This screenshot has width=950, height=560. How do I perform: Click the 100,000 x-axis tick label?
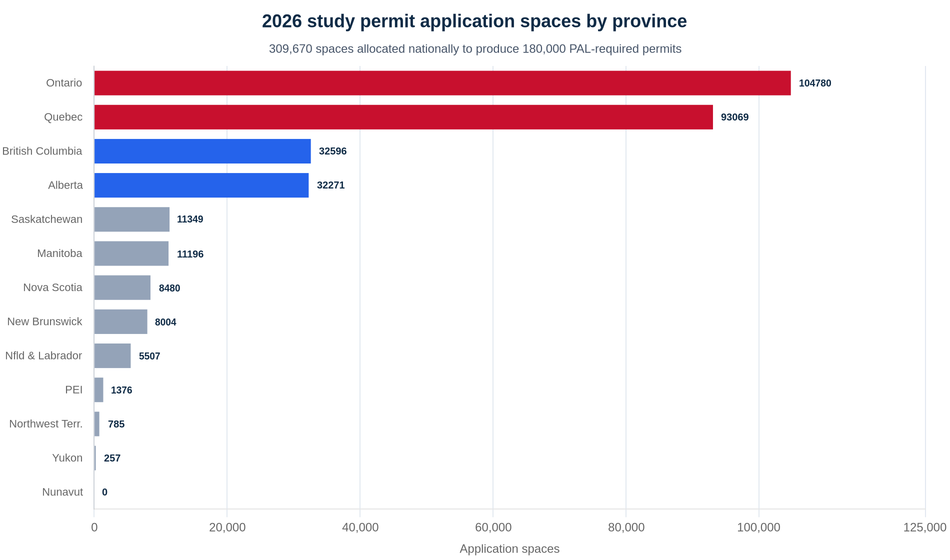[759, 527]
